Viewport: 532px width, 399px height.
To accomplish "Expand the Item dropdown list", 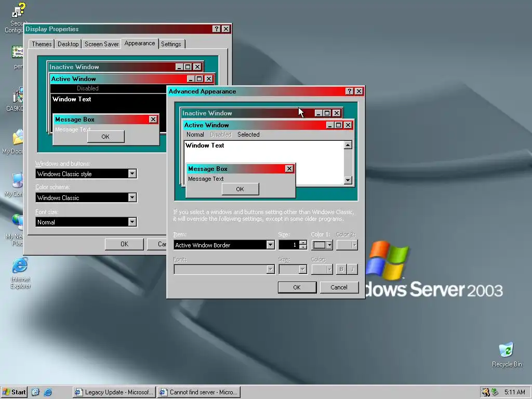I will (x=270, y=245).
